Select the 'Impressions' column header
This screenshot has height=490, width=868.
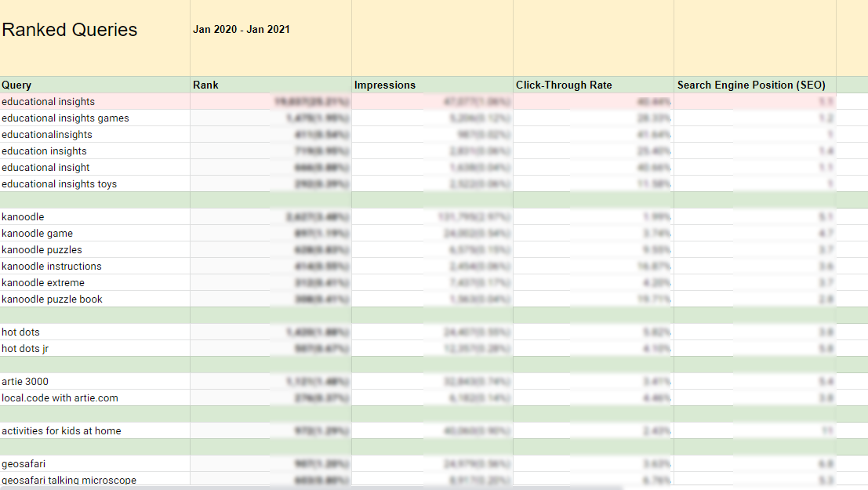(x=432, y=85)
